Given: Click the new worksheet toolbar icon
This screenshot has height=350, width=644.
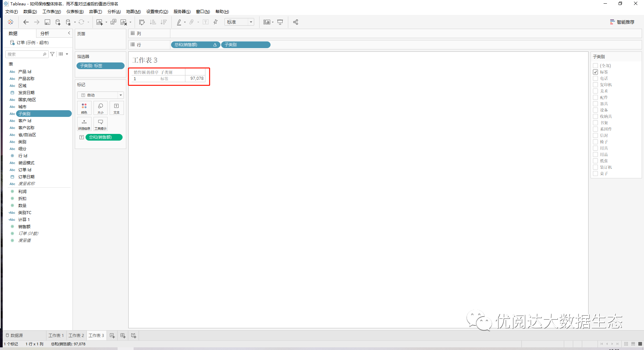Looking at the screenshot, I should point(99,22).
